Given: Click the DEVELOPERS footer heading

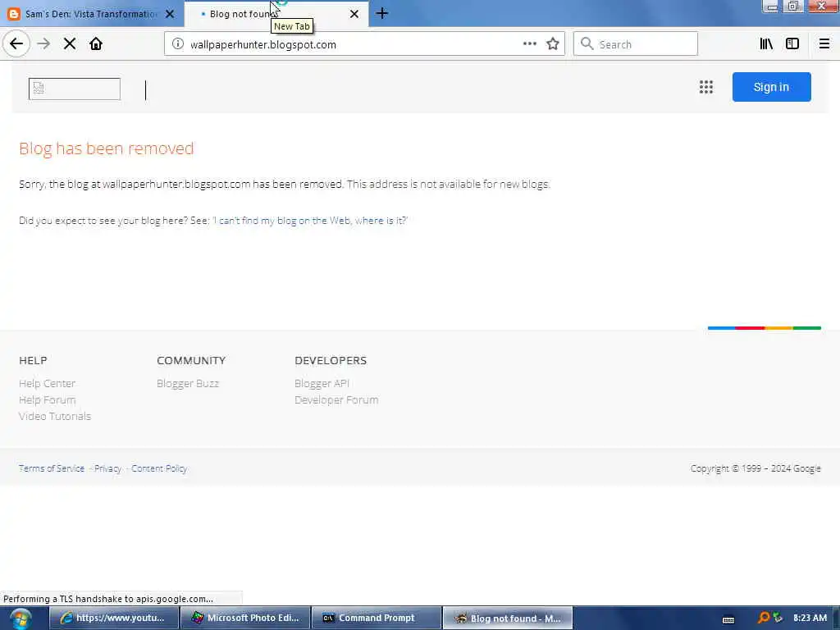Looking at the screenshot, I should (x=331, y=361).
